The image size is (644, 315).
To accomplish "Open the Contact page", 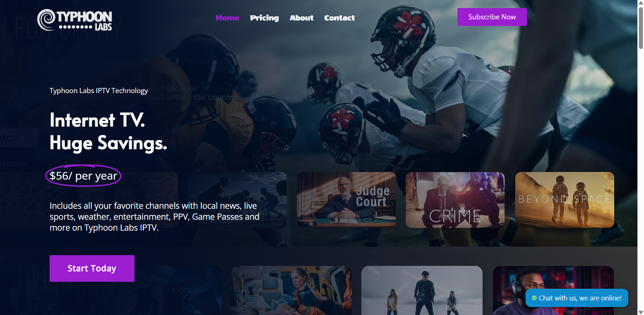I will (339, 18).
